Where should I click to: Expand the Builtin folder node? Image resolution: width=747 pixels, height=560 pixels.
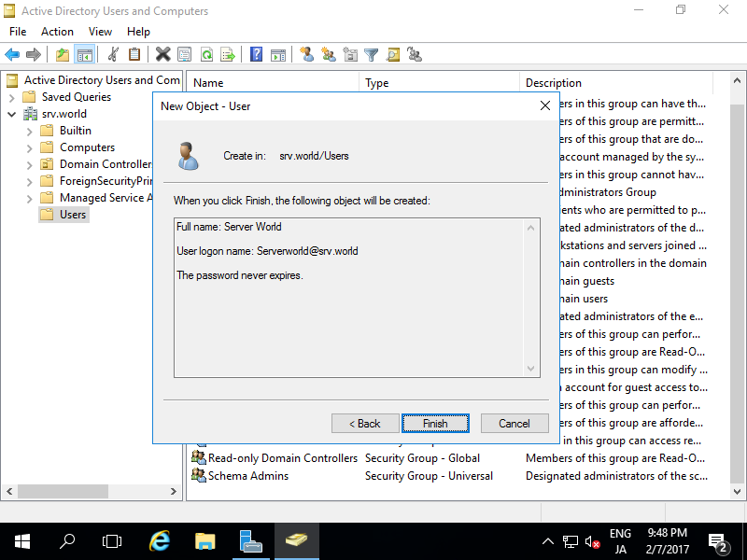[30, 132]
